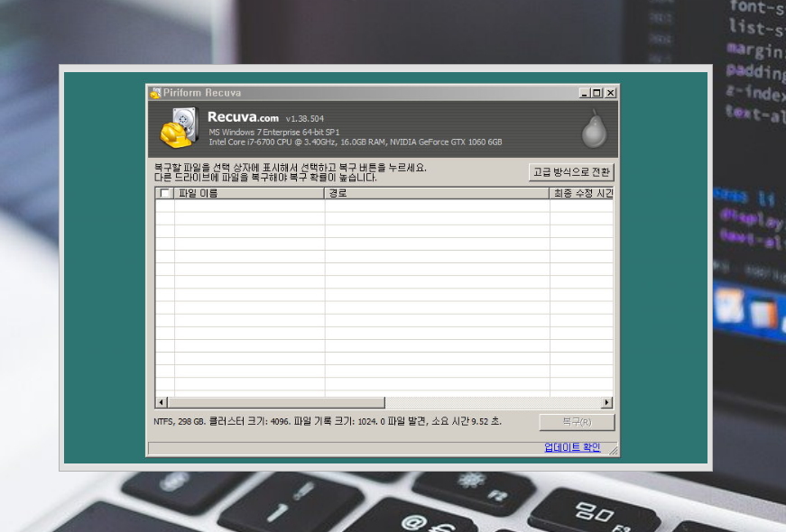Sort by 파일 이름 column header

[x=249, y=193]
